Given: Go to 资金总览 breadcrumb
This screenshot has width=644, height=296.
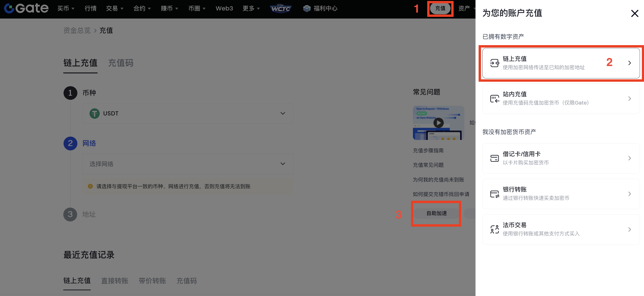Looking at the screenshot, I should point(77,30).
